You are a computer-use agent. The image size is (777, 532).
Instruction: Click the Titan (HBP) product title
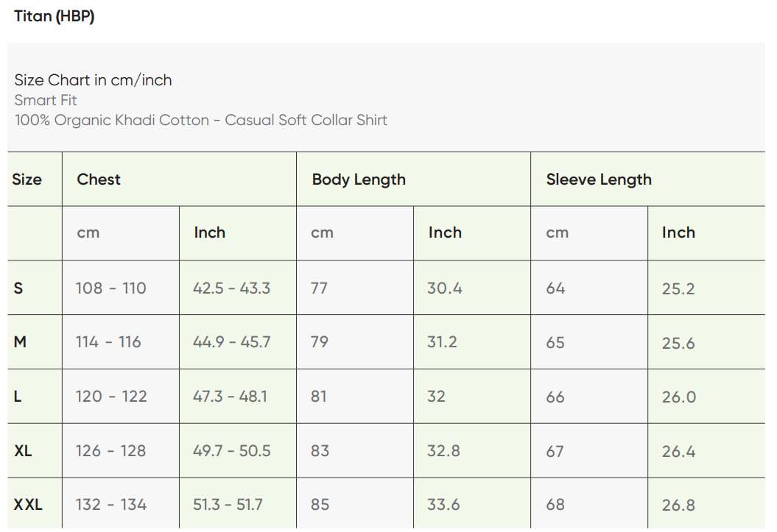55,16
